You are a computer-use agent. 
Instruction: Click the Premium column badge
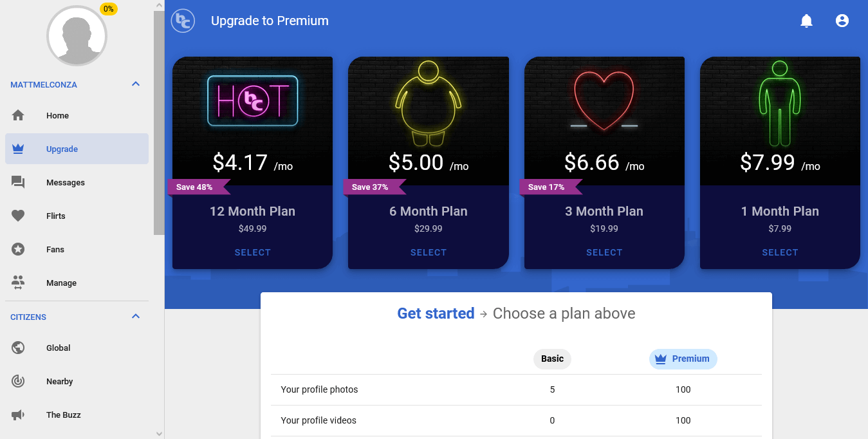click(683, 359)
